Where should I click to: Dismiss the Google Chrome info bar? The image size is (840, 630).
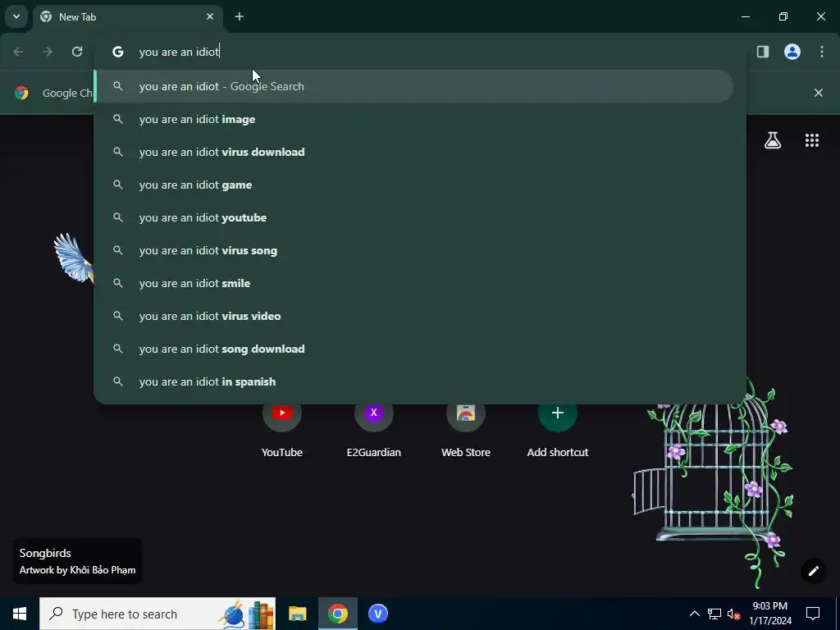(819, 94)
